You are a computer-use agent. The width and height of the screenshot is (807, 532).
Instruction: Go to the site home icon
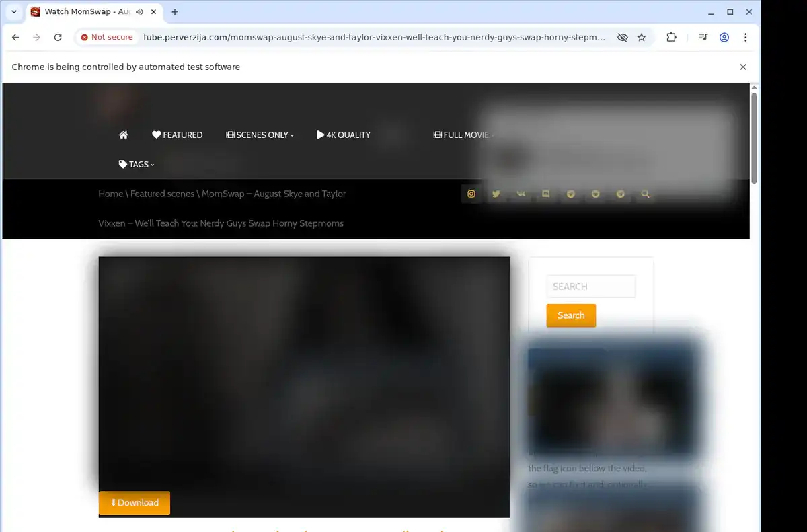point(124,135)
